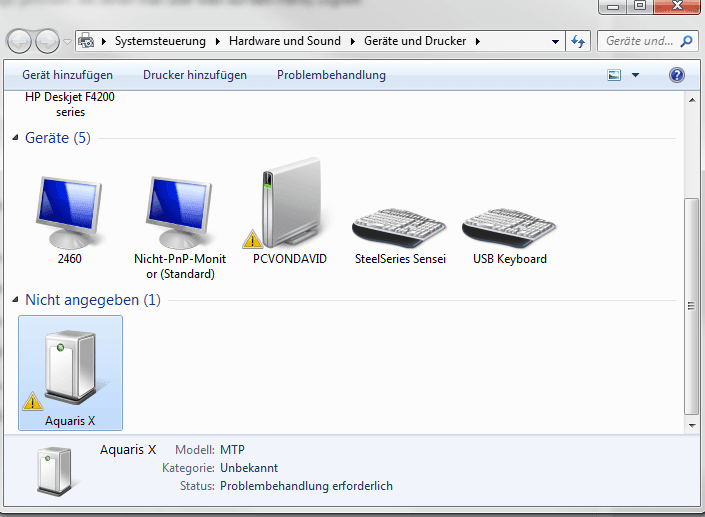705x517 pixels.
Task: Collapse the Geräte (5) group
Action: [15, 138]
